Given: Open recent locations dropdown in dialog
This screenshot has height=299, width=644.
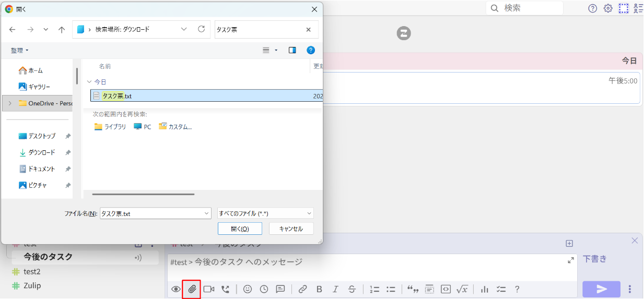Looking at the screenshot, I should coord(45,30).
